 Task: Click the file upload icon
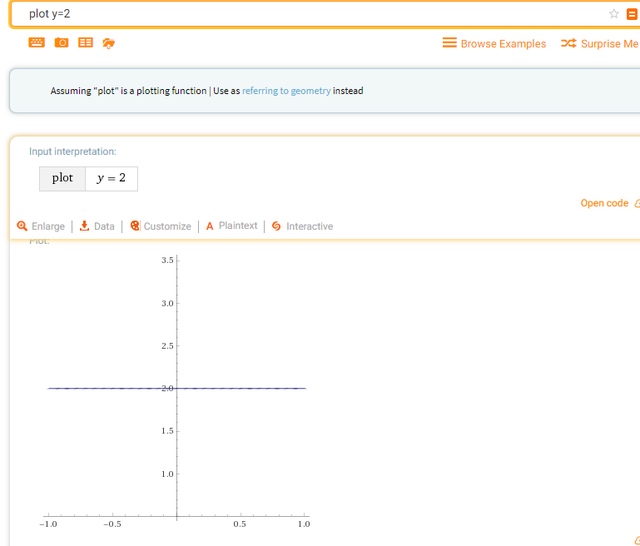point(109,43)
